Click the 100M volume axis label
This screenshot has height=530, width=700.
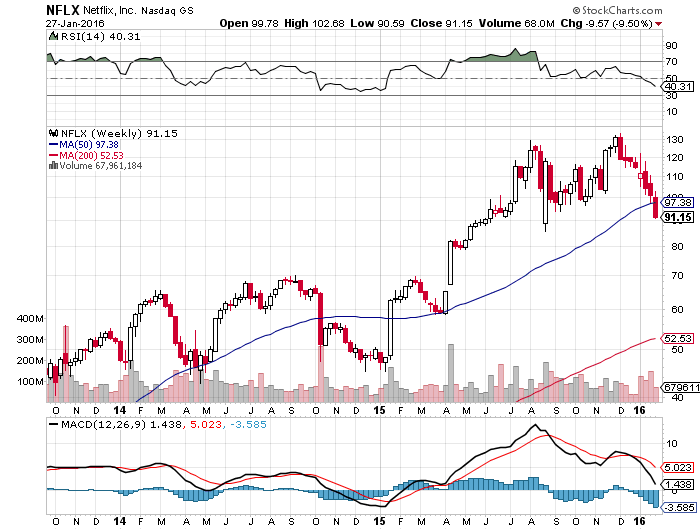tap(30, 382)
